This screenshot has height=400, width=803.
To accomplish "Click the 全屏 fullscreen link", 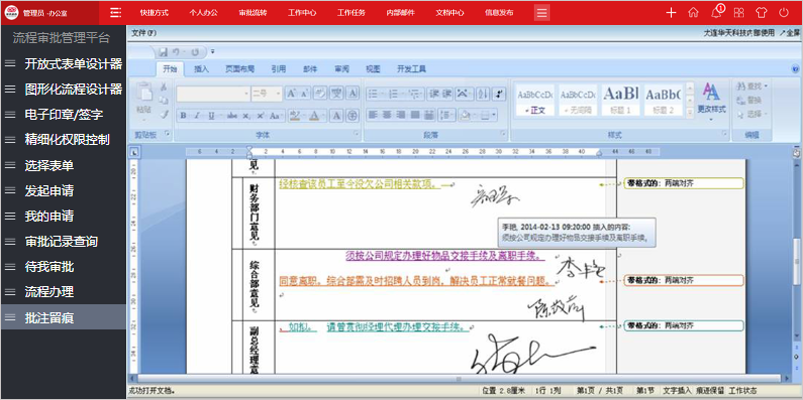I will [790, 33].
